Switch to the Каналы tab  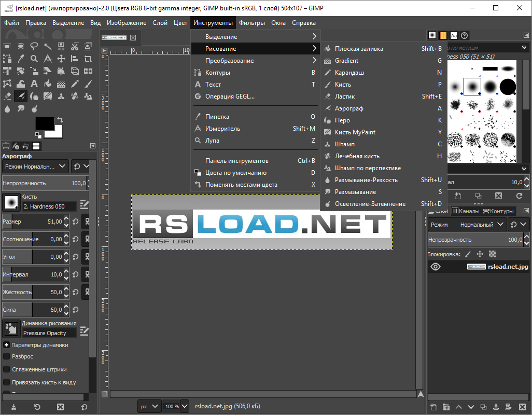(x=466, y=211)
